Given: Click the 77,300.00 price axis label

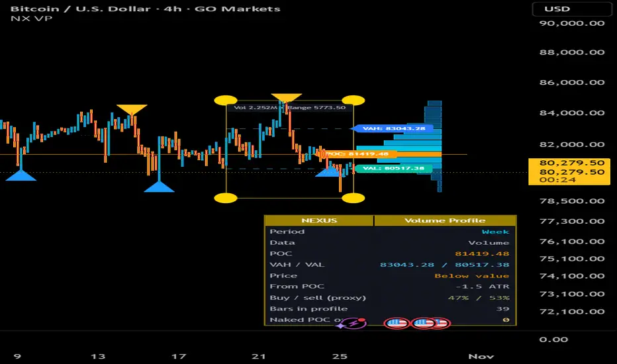Looking at the screenshot, I should [x=572, y=221].
